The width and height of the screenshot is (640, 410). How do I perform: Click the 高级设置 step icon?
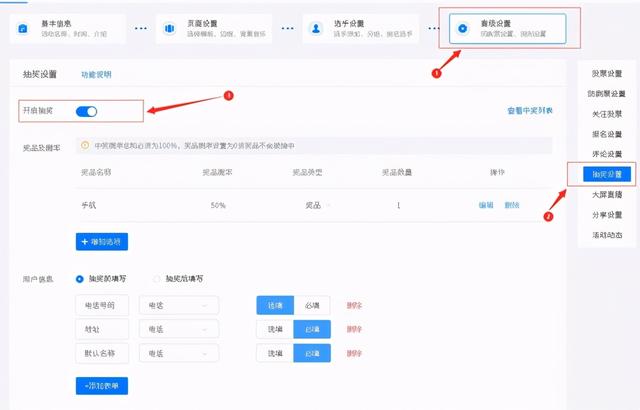click(x=462, y=29)
